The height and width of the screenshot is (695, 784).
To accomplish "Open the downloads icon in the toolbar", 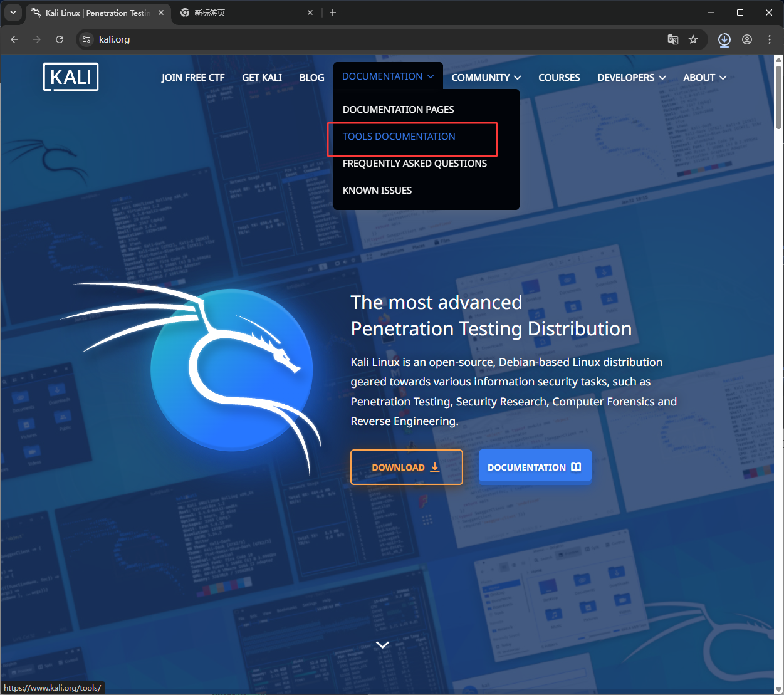I will click(x=724, y=39).
